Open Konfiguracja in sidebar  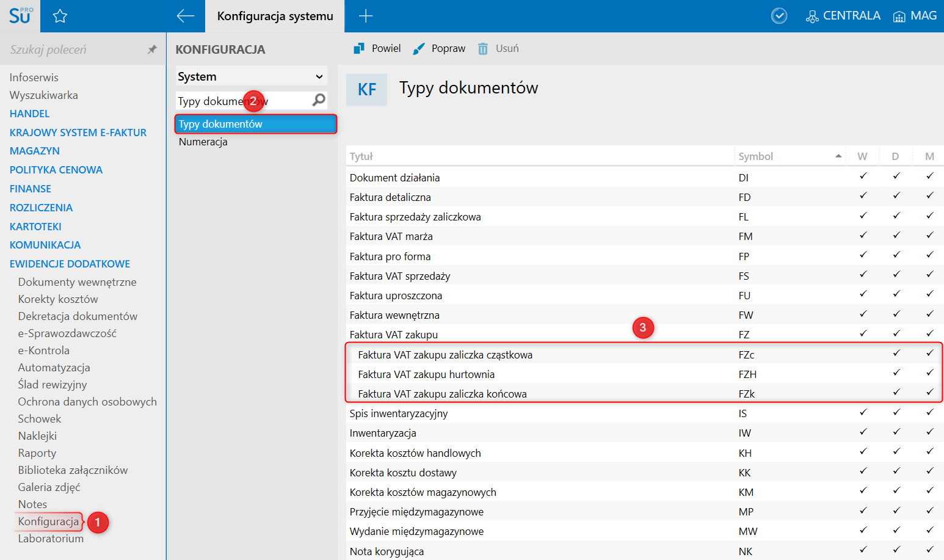point(48,522)
